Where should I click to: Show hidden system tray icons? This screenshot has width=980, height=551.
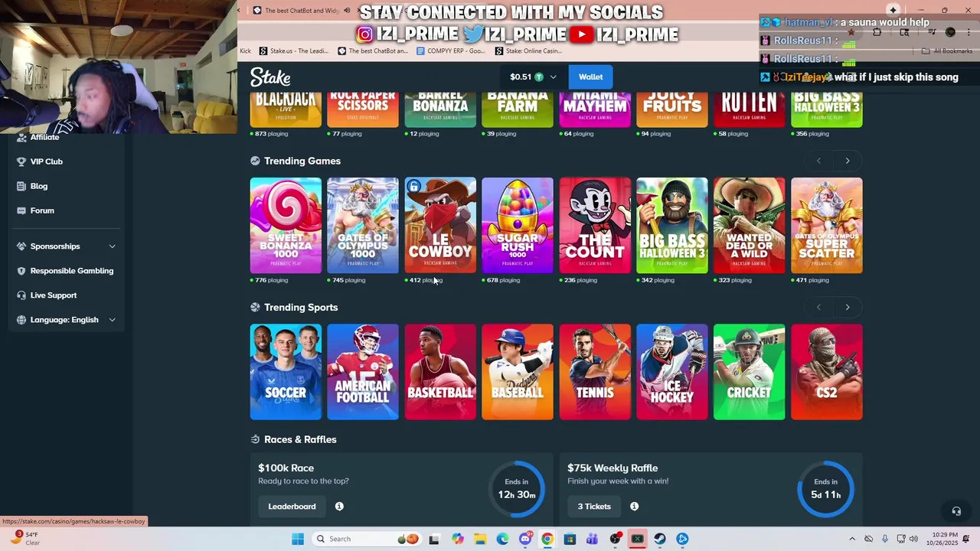click(x=852, y=539)
